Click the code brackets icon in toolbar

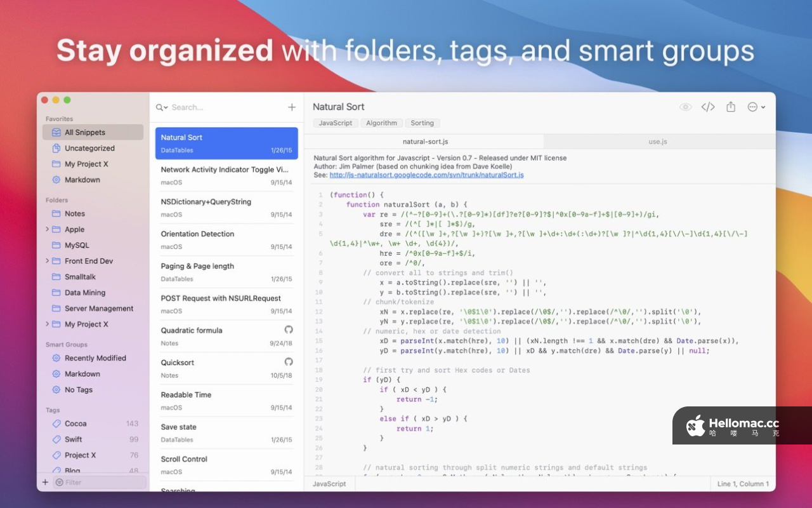click(x=708, y=107)
